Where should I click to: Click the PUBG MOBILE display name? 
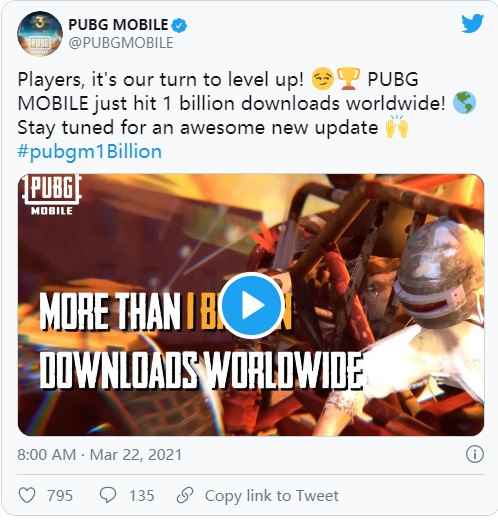click(118, 25)
